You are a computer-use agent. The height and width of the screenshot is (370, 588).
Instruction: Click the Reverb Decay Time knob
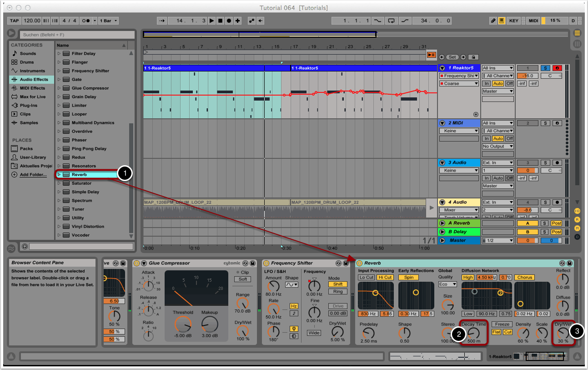pyautogui.click(x=473, y=334)
